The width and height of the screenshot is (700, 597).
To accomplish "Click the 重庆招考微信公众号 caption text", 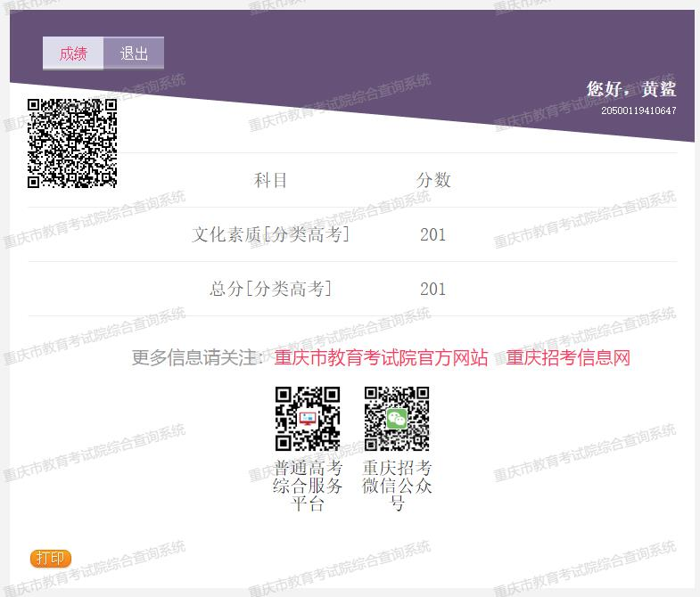I will point(397,486).
